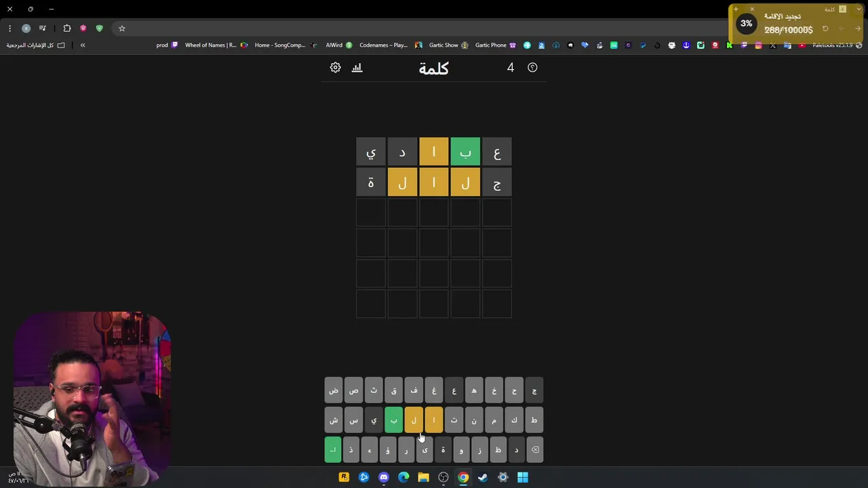Tap the ص key on the keyboard
The height and width of the screenshot is (488, 868).
pos(353,390)
